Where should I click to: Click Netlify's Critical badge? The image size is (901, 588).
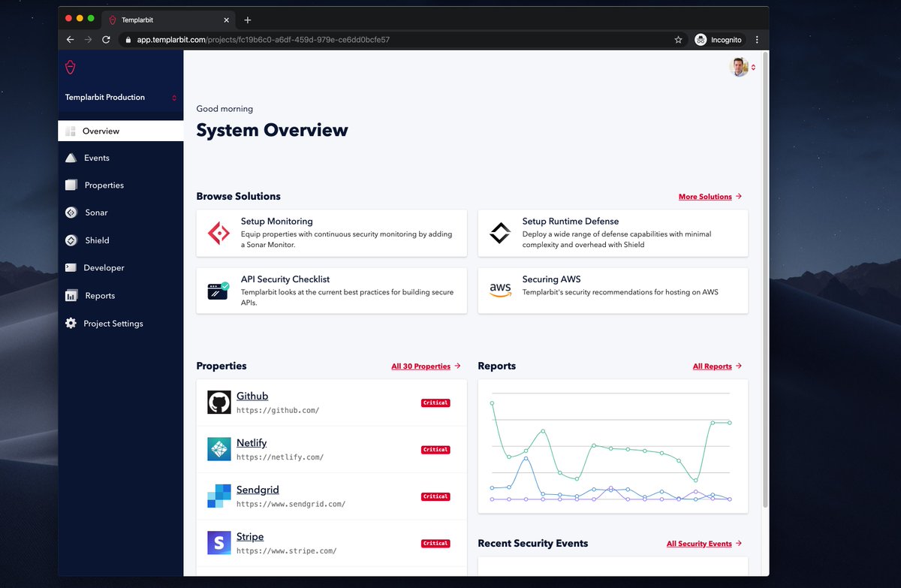[435, 450]
